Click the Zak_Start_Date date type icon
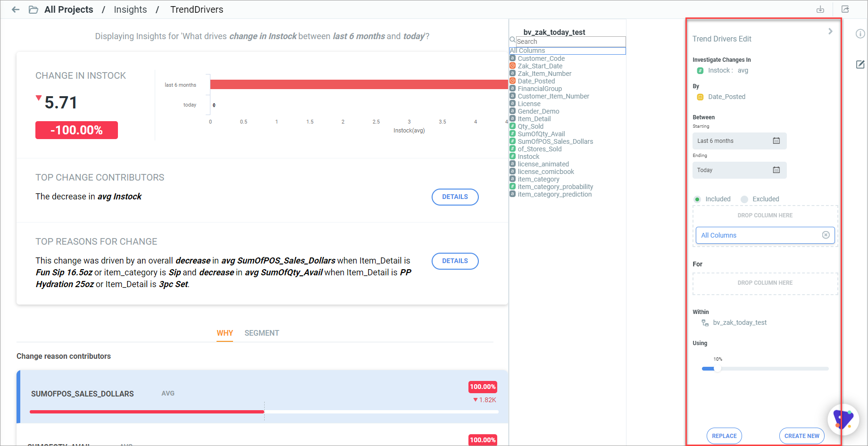The width and height of the screenshot is (868, 446). click(x=513, y=66)
